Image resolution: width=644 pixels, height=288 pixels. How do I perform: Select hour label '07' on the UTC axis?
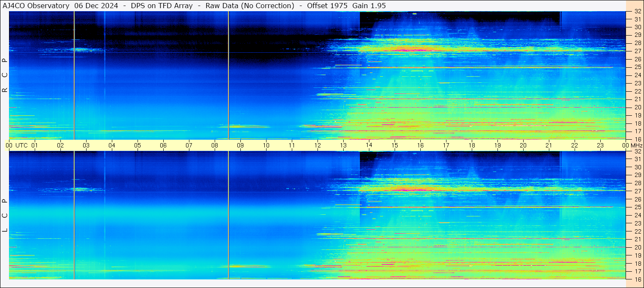point(189,145)
